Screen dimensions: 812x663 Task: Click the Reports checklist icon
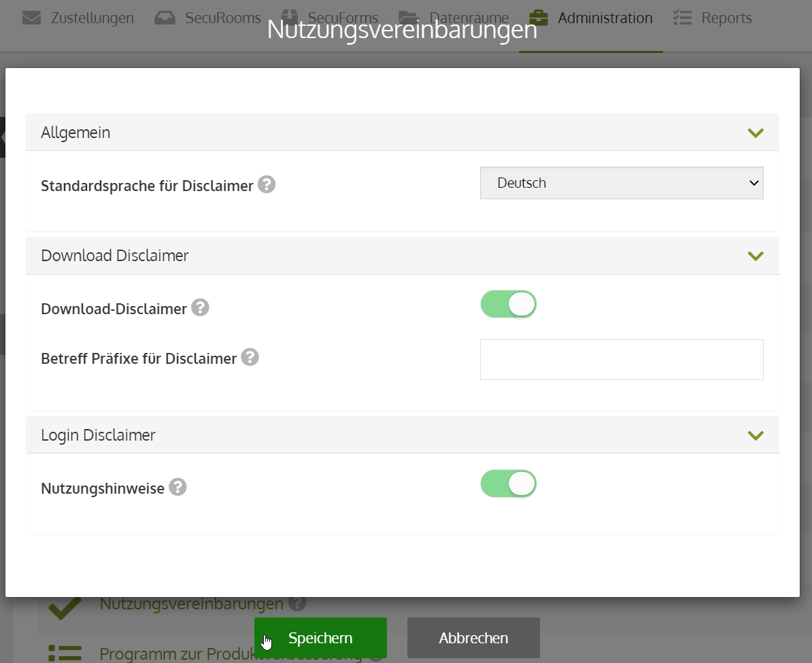[x=683, y=18]
